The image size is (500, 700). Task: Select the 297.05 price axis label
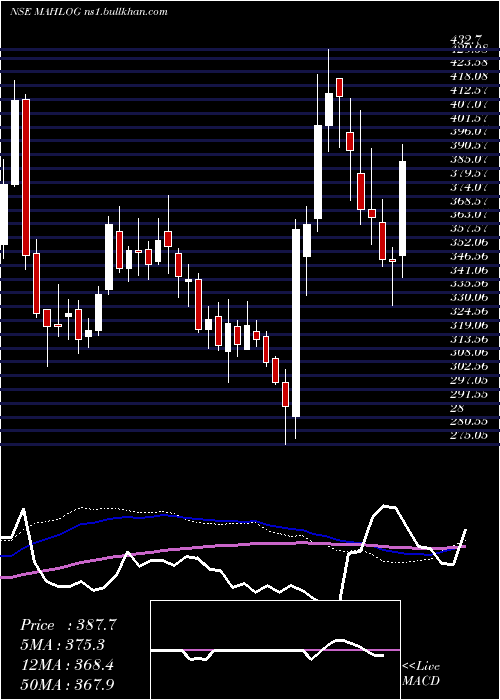click(x=469, y=380)
